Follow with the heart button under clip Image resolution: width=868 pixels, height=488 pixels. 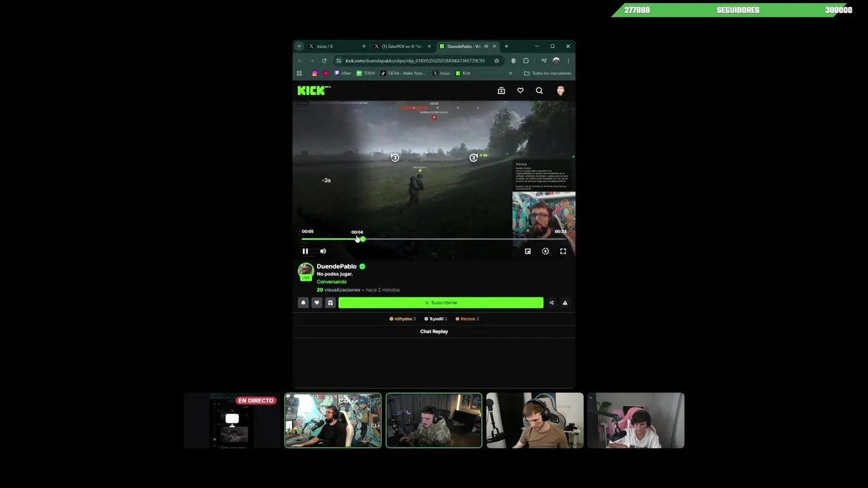tap(317, 303)
